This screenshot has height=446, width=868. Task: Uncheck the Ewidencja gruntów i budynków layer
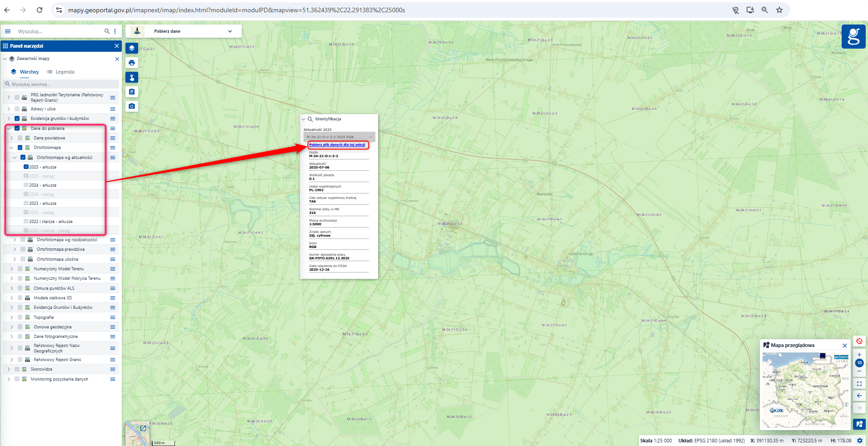click(17, 119)
